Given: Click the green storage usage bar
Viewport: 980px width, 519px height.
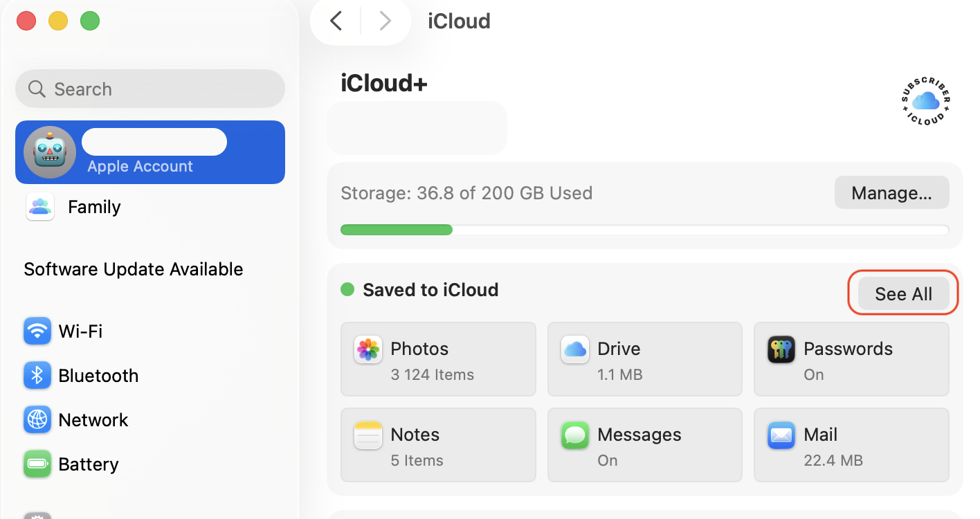Looking at the screenshot, I should (397, 230).
